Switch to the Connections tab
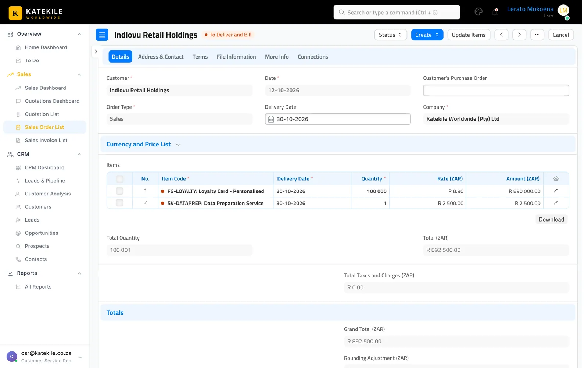 point(313,57)
